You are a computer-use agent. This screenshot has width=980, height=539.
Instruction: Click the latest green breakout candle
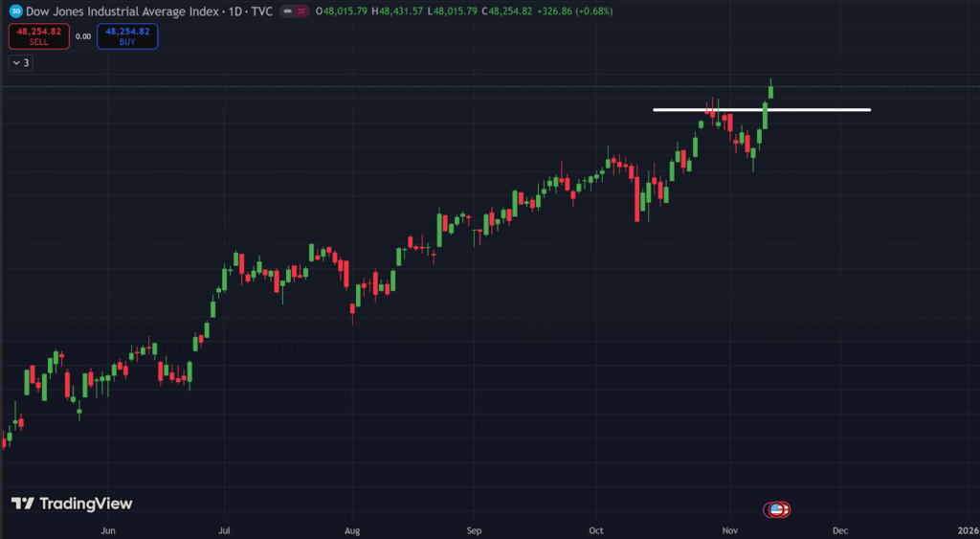770,92
